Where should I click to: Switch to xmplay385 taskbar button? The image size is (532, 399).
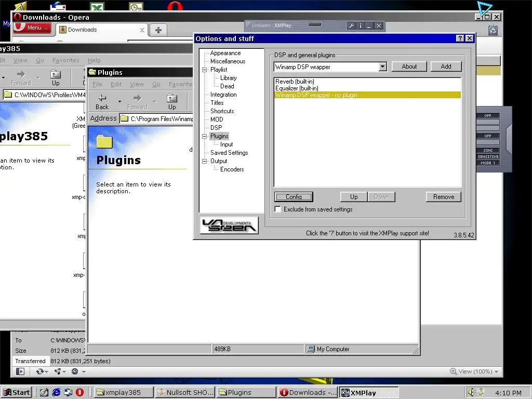pos(124,393)
